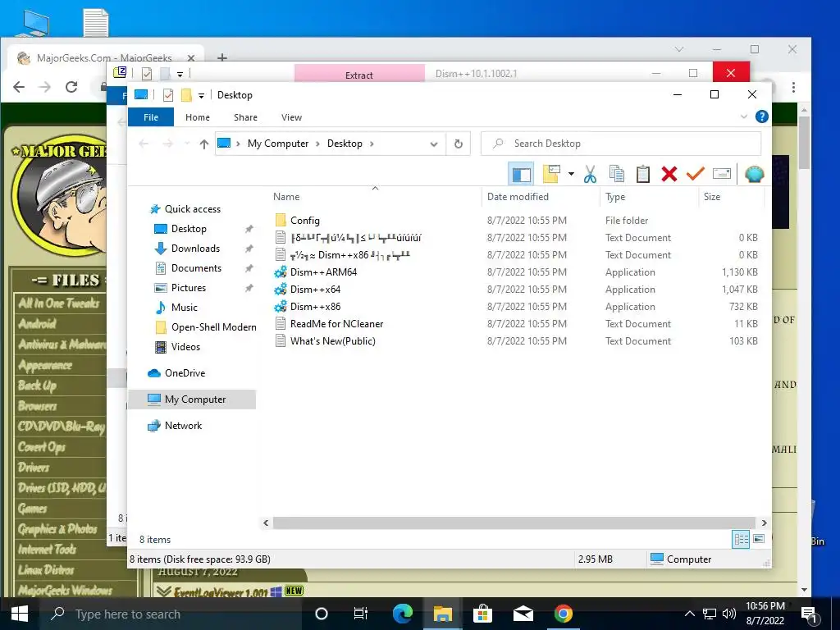840x630 pixels.
Task: Select the Dism++x64 application
Action: 315,290
